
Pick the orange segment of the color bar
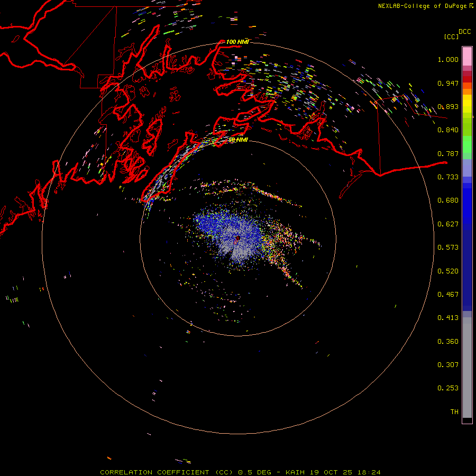[x=467, y=89]
